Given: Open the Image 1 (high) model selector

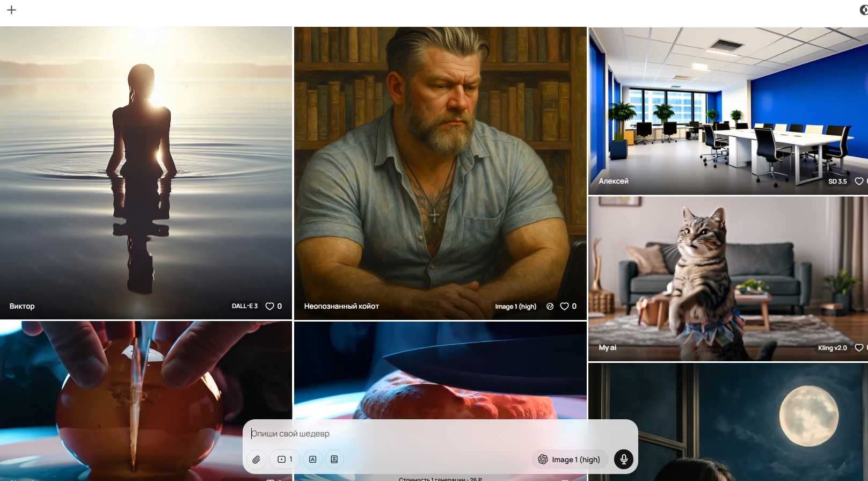Looking at the screenshot, I should click(569, 460).
